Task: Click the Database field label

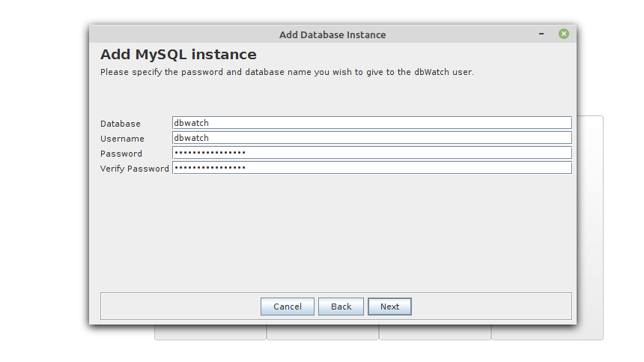Action: 121,124
